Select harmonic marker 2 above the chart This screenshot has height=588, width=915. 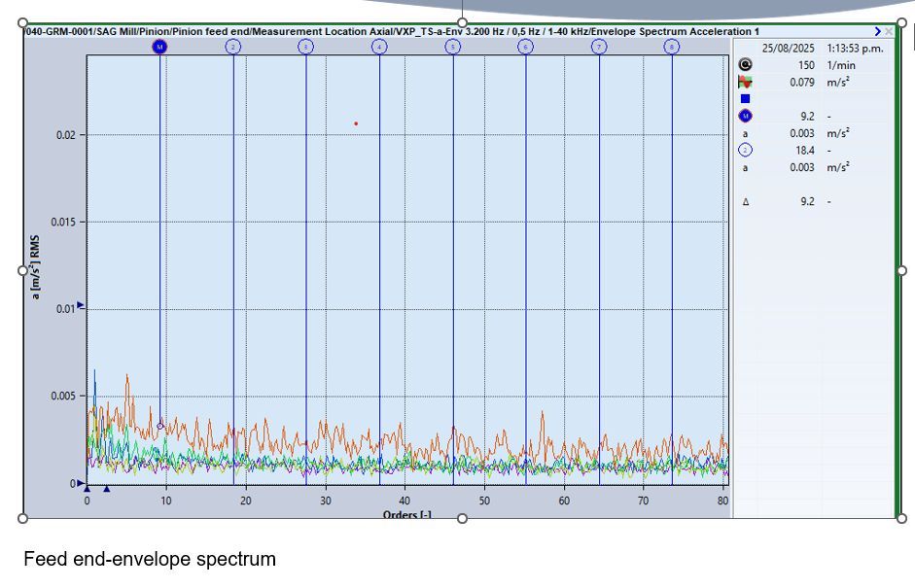point(232,47)
